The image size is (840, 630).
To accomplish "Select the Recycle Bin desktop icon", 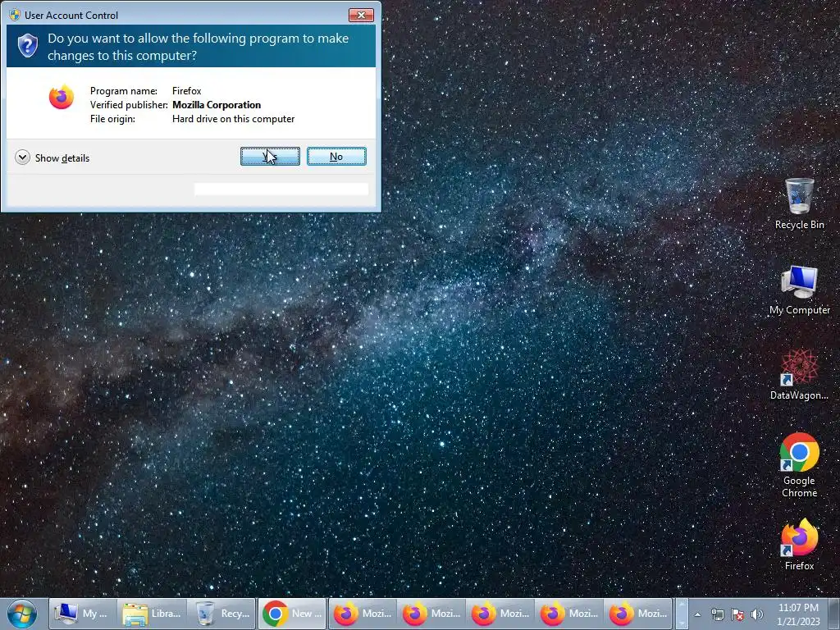I will coord(799,203).
